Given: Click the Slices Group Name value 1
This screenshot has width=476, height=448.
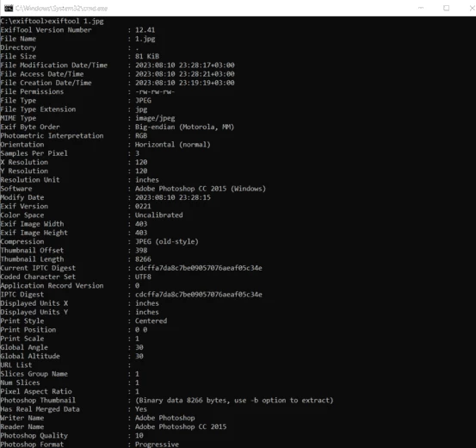Looking at the screenshot, I should click(x=137, y=374).
